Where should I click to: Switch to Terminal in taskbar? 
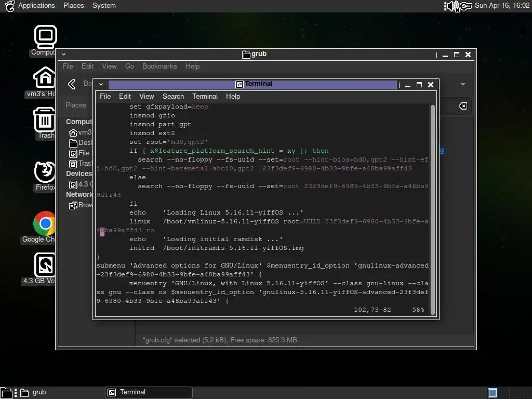[149, 393]
